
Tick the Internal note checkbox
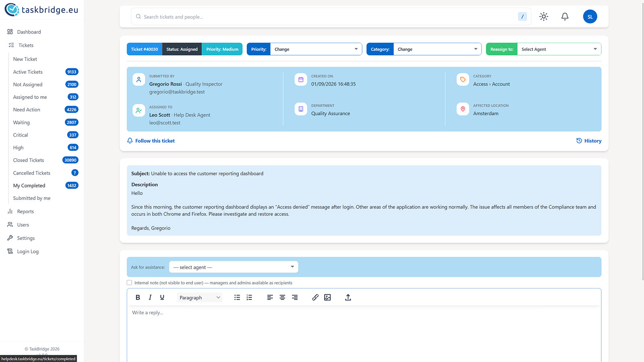(x=129, y=283)
